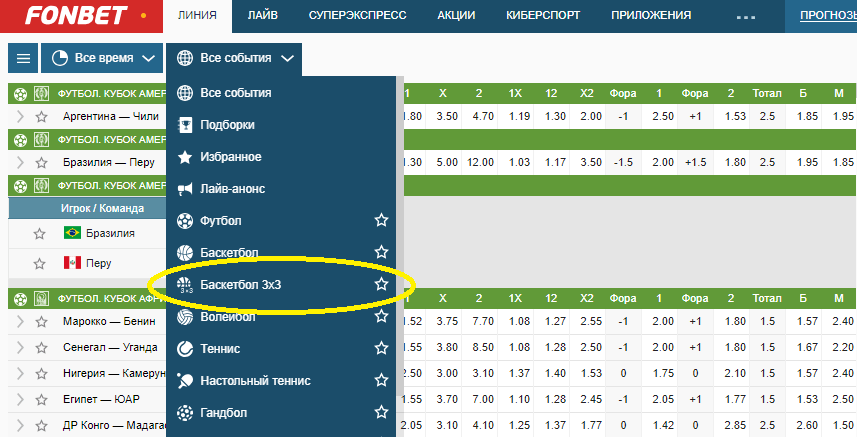Click the Brazil flag icon

click(x=72, y=233)
